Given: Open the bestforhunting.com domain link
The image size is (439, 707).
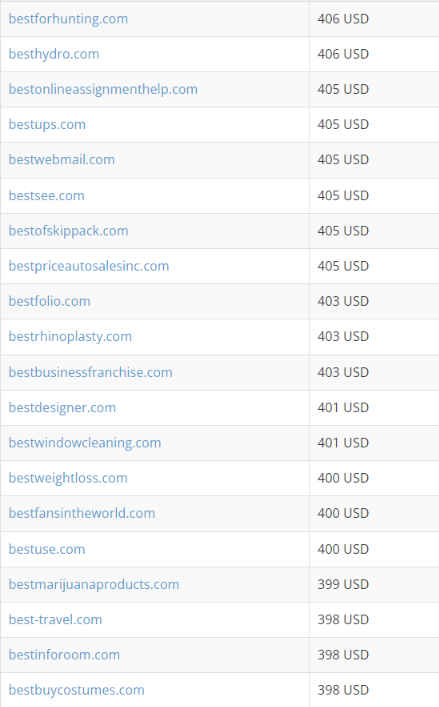Looking at the screenshot, I should (x=68, y=19).
